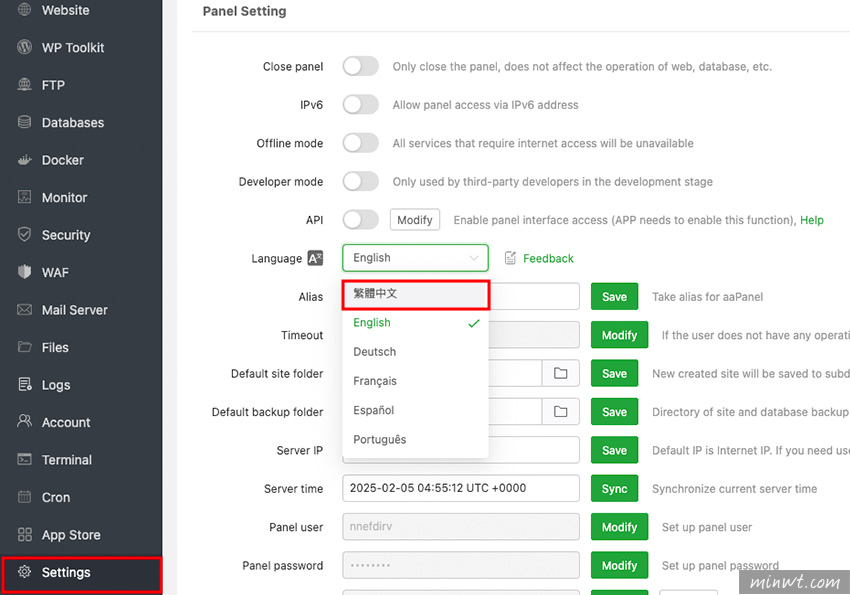Image resolution: width=850 pixels, height=595 pixels.
Task: Click the Security shield icon
Action: pyautogui.click(x=24, y=235)
